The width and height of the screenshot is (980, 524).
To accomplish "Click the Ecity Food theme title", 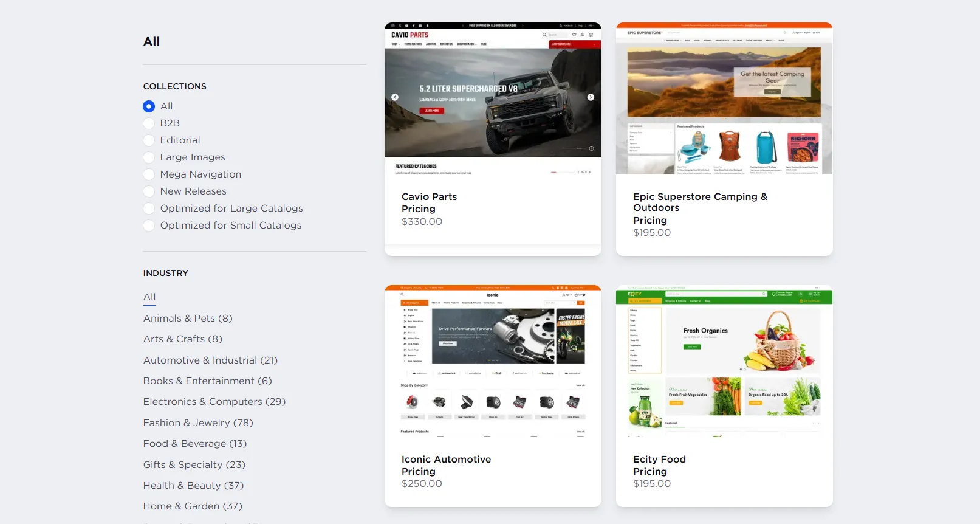I will [659, 460].
